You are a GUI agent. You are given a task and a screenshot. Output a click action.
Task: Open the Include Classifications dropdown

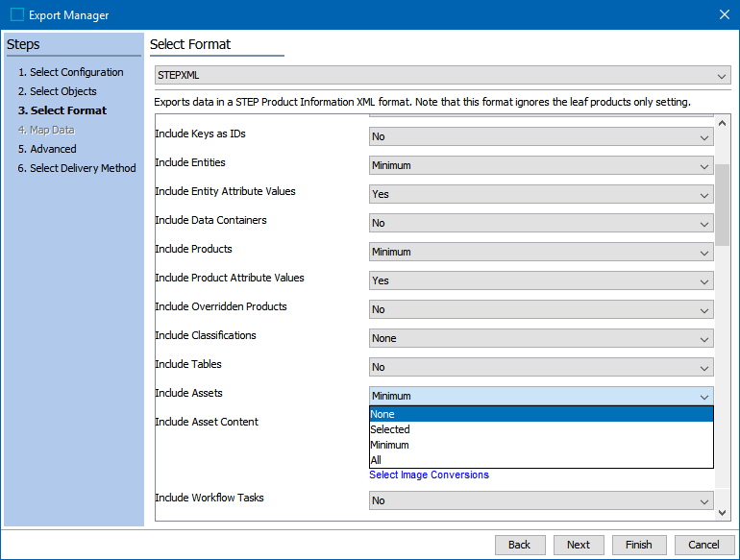[541, 338]
